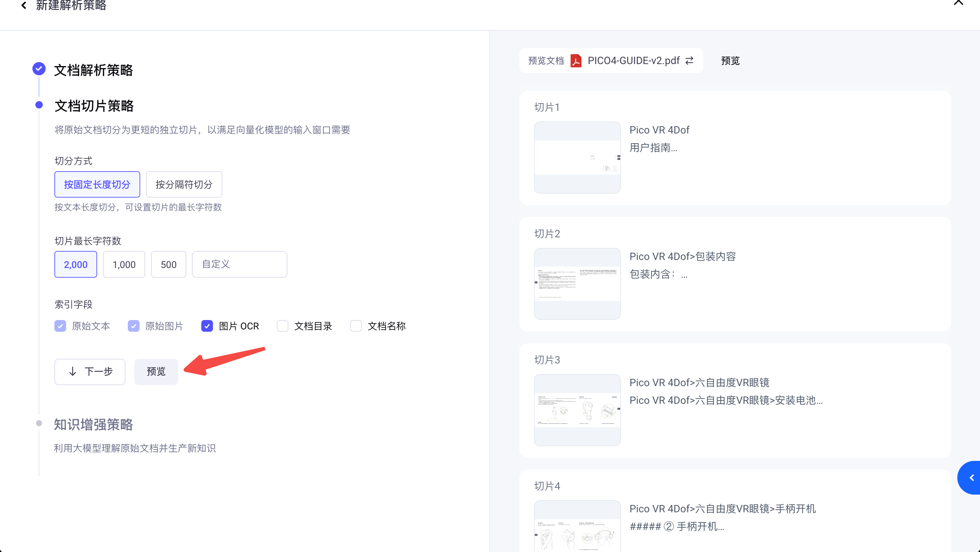Uncheck the 图片 OCR checkbox
Viewport: 980px width, 552px height.
207,326
